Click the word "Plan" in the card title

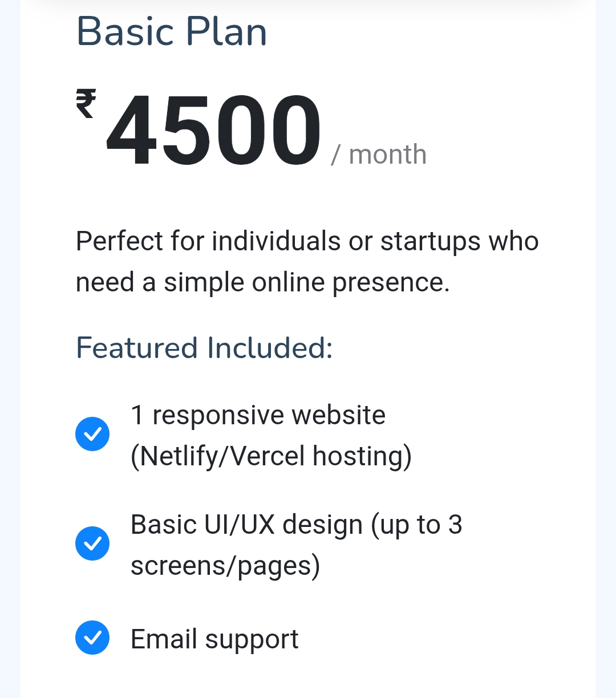click(226, 32)
